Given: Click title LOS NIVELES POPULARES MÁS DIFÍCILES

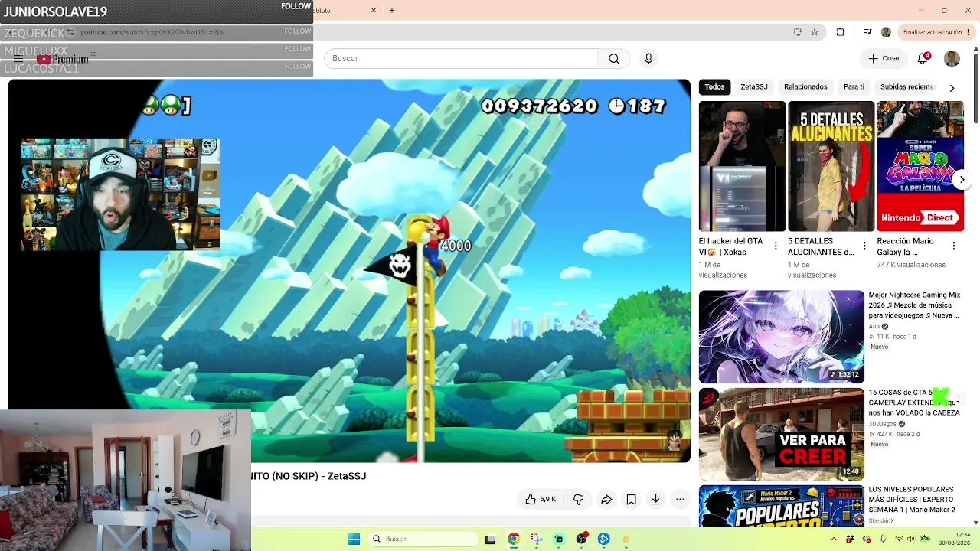Looking at the screenshot, I should click(x=912, y=499).
